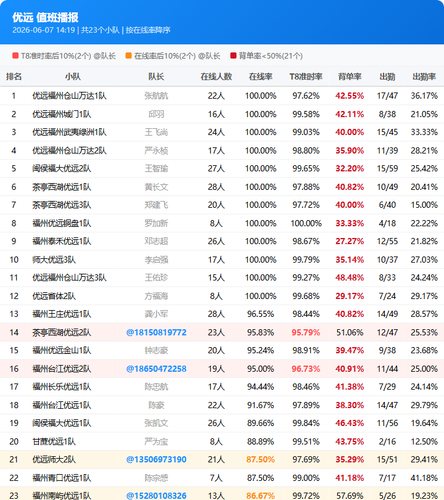Click the 27人 online count in rank 5

[216, 169]
